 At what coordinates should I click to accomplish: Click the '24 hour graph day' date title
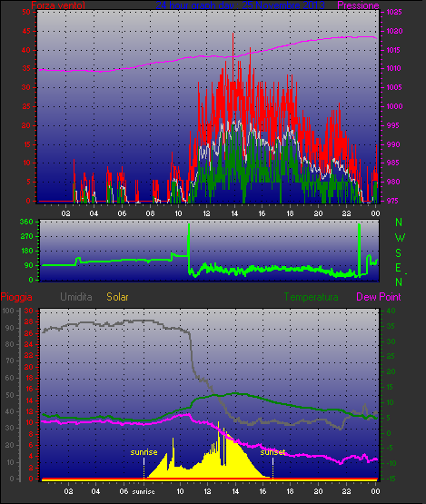pos(240,5)
